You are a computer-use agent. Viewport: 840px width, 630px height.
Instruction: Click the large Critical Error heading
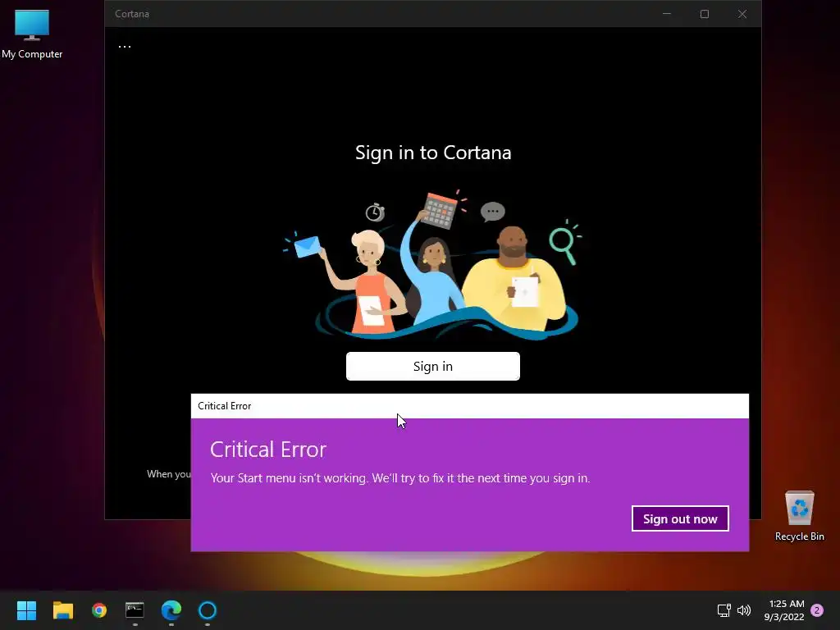pos(268,450)
